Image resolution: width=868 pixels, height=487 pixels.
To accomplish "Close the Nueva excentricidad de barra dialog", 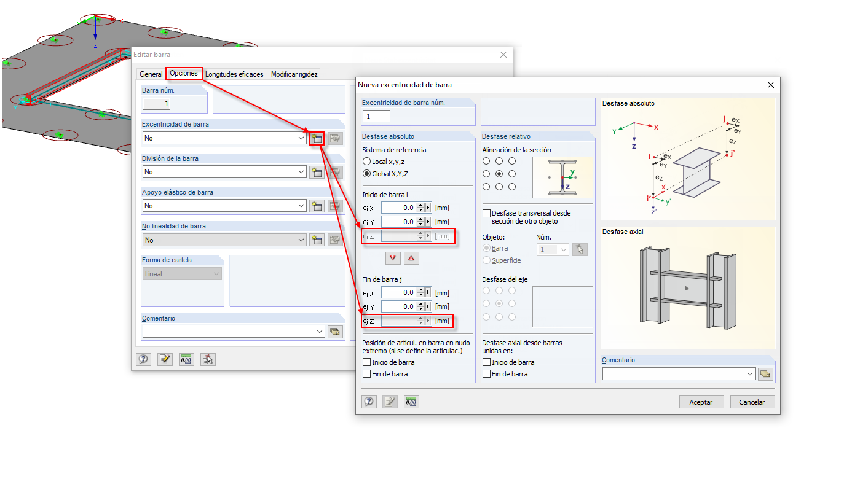I will (770, 84).
